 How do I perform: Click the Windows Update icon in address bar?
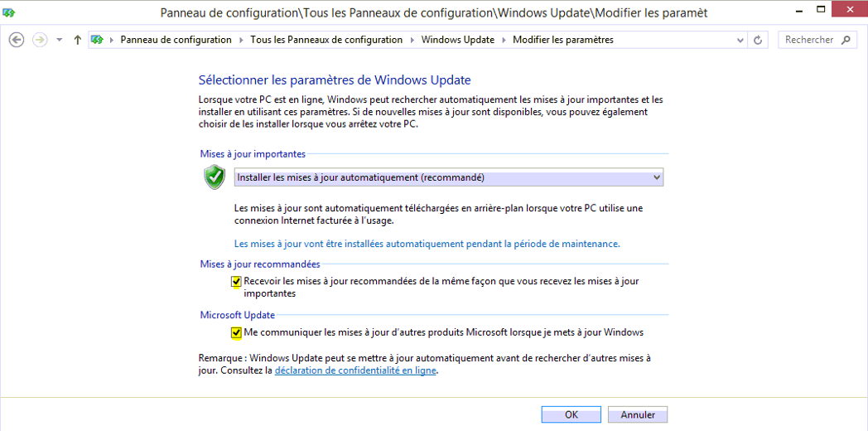(x=98, y=40)
